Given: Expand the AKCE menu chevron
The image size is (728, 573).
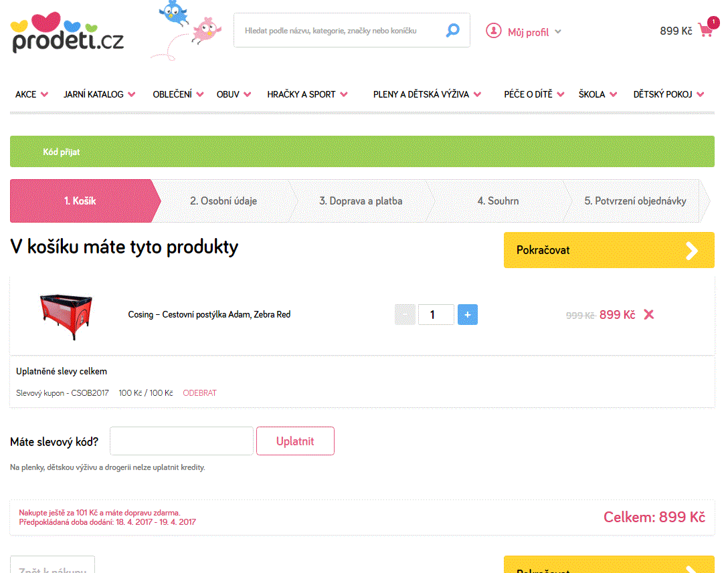Looking at the screenshot, I should click(x=45, y=94).
